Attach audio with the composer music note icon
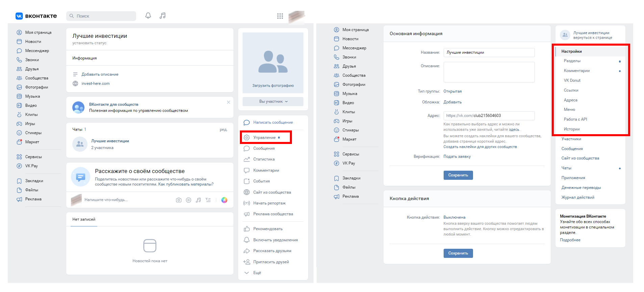Screen dimensions: 644x292 [198, 200]
